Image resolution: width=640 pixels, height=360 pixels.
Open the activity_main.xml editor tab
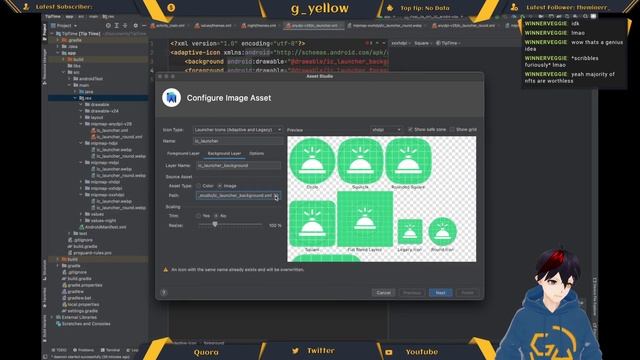coord(168,26)
